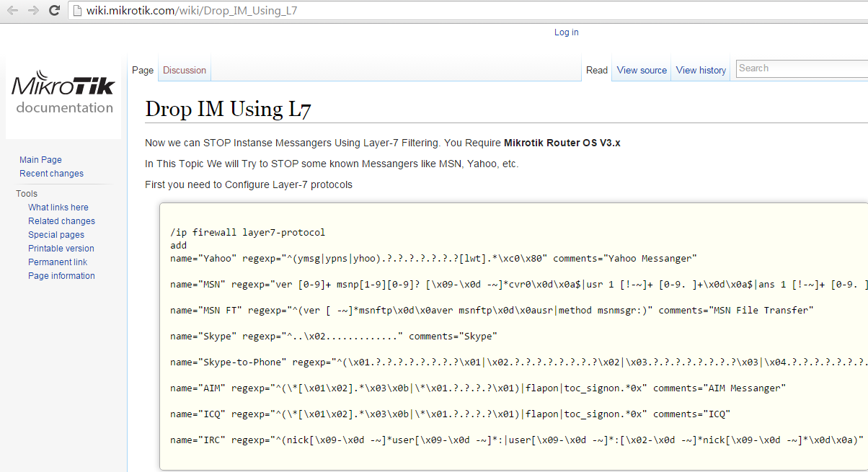This screenshot has height=472, width=868.
Task: Open the Recent changes link
Action: pos(51,174)
